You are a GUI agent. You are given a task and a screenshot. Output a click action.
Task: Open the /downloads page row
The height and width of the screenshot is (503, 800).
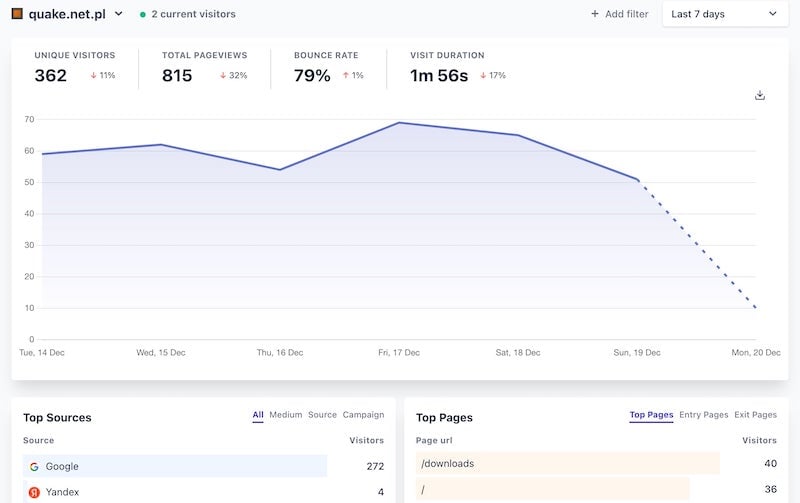coord(596,463)
